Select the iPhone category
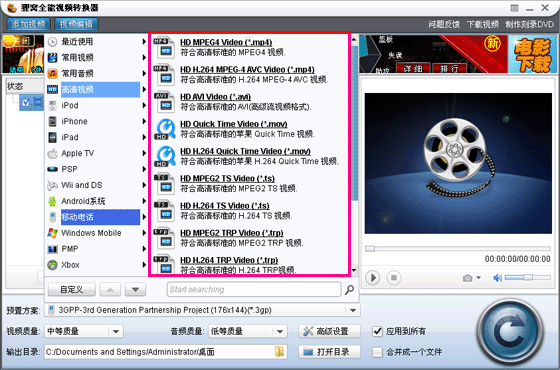Screen dimensions: 560x370 coord(74,121)
